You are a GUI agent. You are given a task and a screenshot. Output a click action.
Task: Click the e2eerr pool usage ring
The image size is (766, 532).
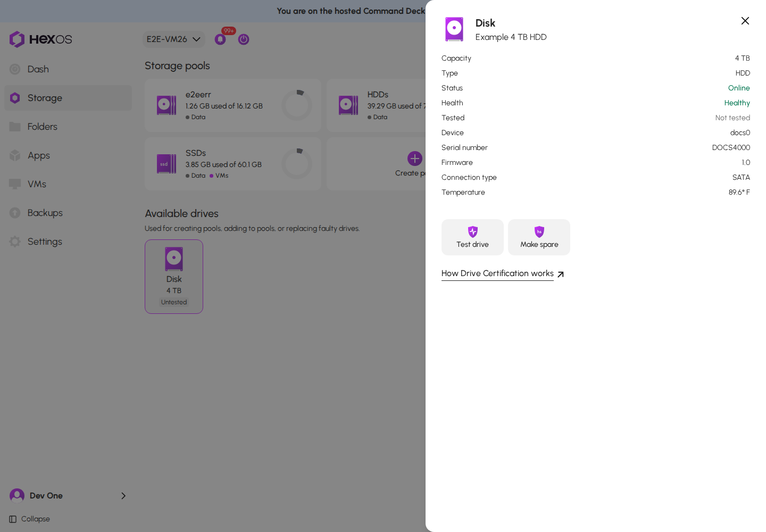coord(297,105)
